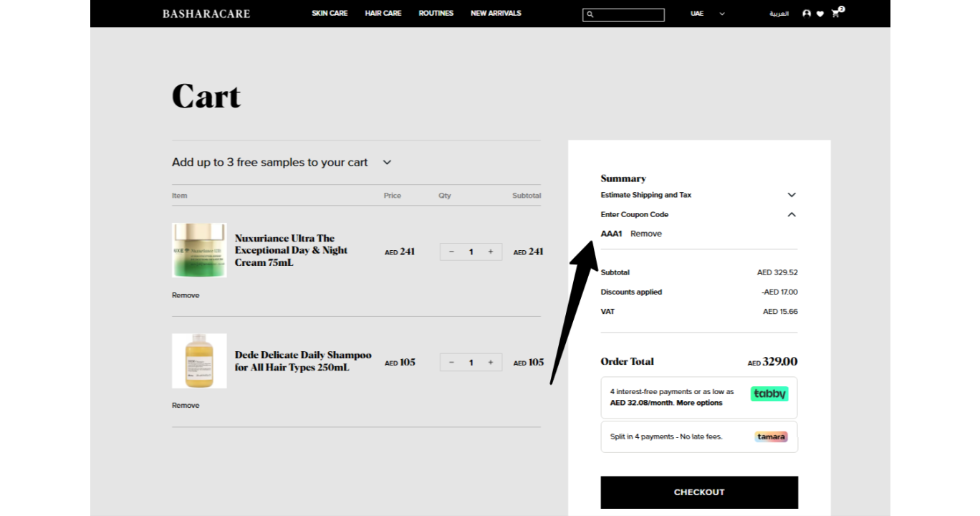Viewport: 980px width, 516px height.
Task: Open Nuxuriance Ultra cream product title
Action: tap(292, 250)
